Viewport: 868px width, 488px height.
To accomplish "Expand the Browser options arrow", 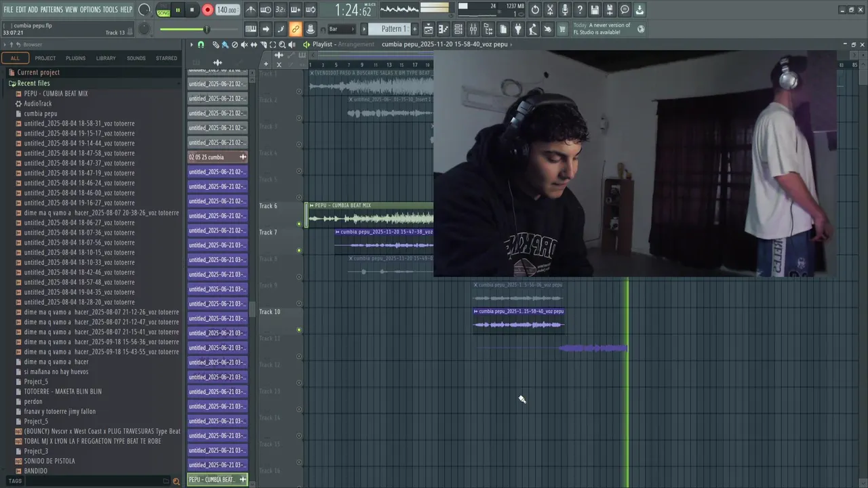I will point(5,45).
